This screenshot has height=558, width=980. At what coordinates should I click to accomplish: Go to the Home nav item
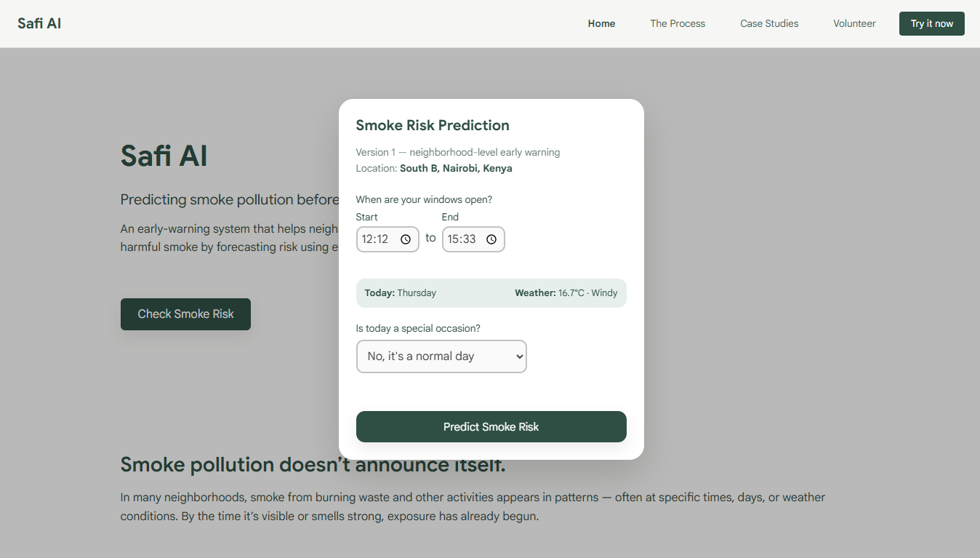click(601, 23)
